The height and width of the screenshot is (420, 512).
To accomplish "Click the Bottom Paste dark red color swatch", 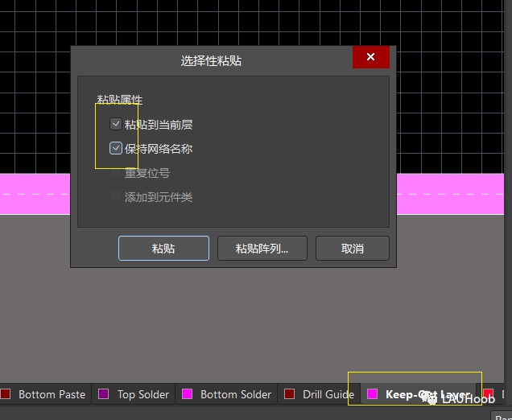I will 6,394.
